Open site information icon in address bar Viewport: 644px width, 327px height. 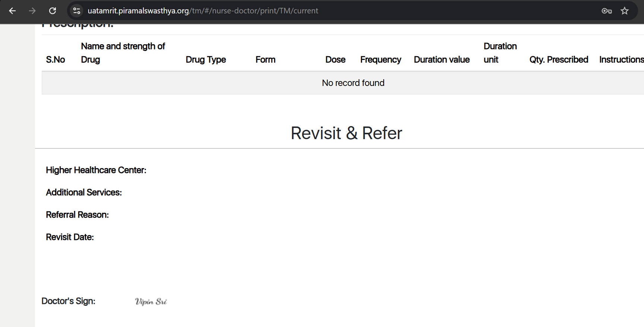(x=77, y=11)
